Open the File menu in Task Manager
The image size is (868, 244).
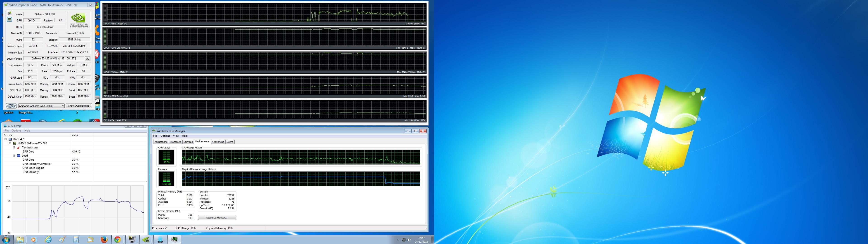155,136
